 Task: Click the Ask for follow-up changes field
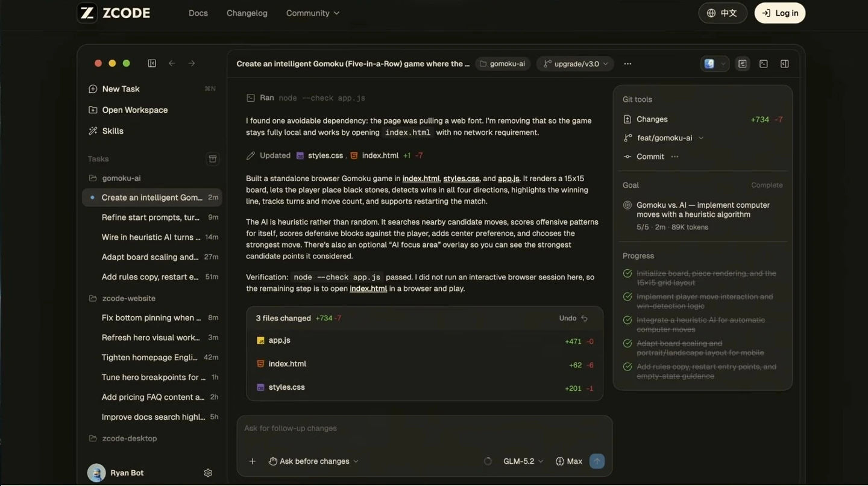(424, 428)
